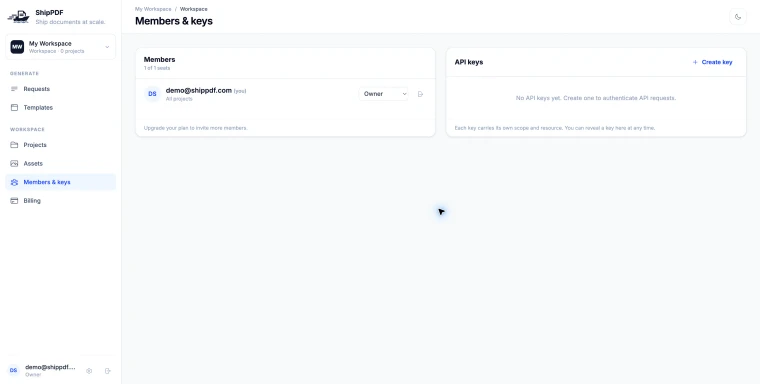Click the Members card heading
Image resolution: width=760 pixels, height=384 pixels.
(x=159, y=60)
